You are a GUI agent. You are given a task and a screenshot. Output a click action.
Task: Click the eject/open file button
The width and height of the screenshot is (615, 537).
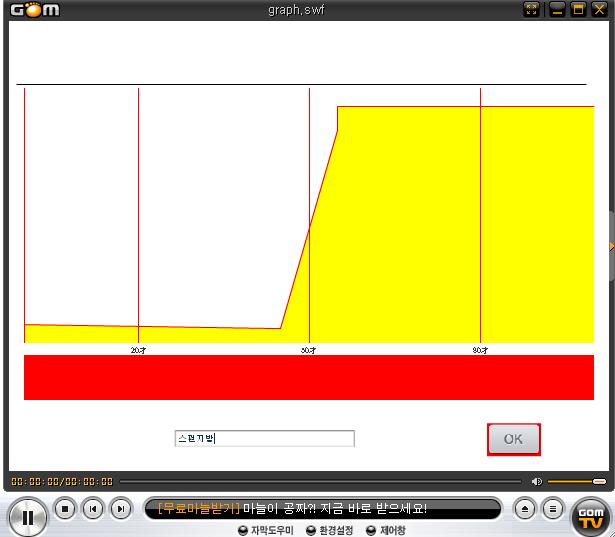coord(526,509)
